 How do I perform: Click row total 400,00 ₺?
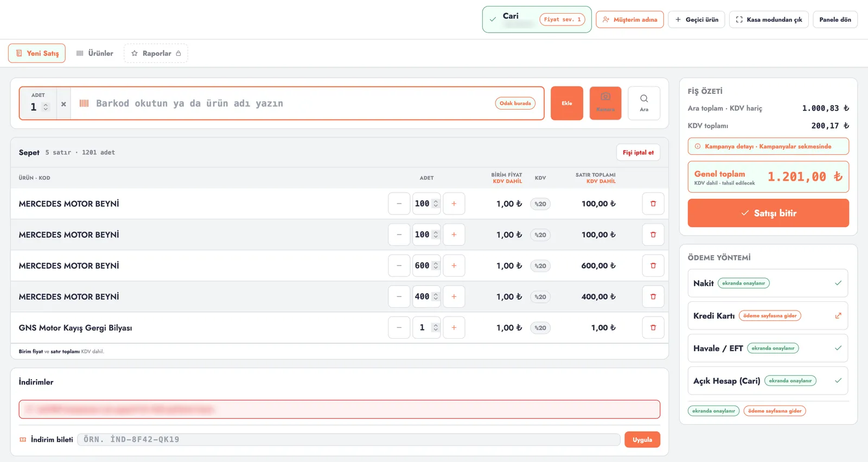point(598,296)
